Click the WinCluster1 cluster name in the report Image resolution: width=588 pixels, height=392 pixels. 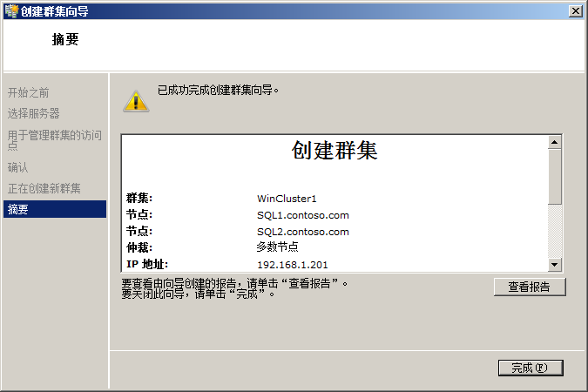pyautogui.click(x=287, y=199)
